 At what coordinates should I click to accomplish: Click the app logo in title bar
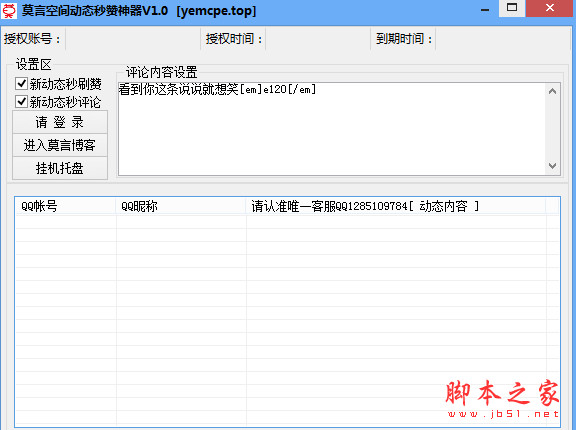pyautogui.click(x=9, y=11)
